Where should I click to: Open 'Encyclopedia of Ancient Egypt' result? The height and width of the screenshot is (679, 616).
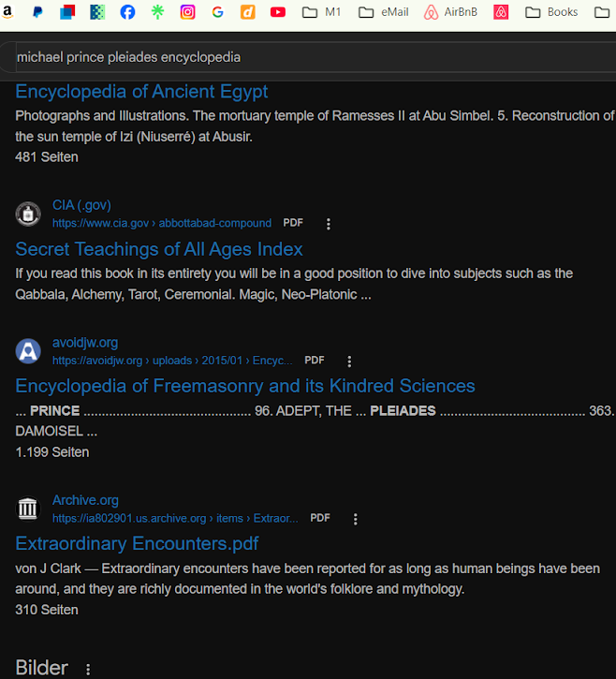coord(141,92)
